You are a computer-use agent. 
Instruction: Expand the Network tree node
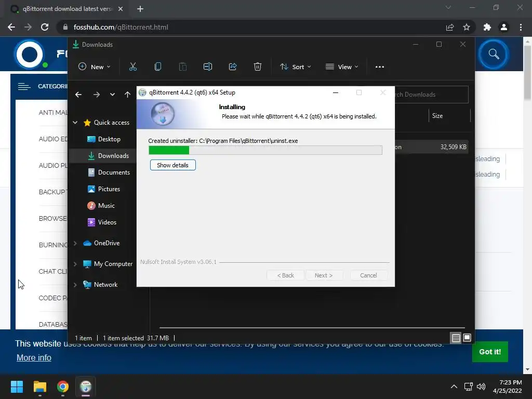tap(75, 285)
